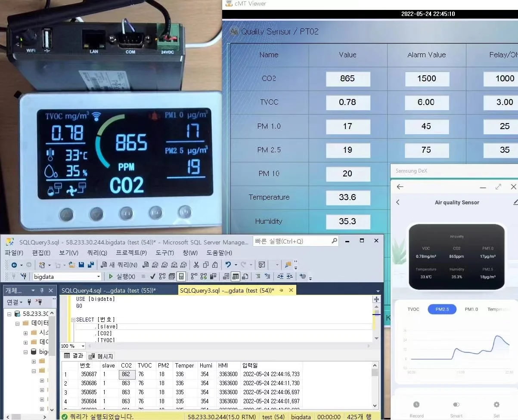Select the TVOC chart tab in DeX
Screen dimensions: 518x420
click(413, 309)
